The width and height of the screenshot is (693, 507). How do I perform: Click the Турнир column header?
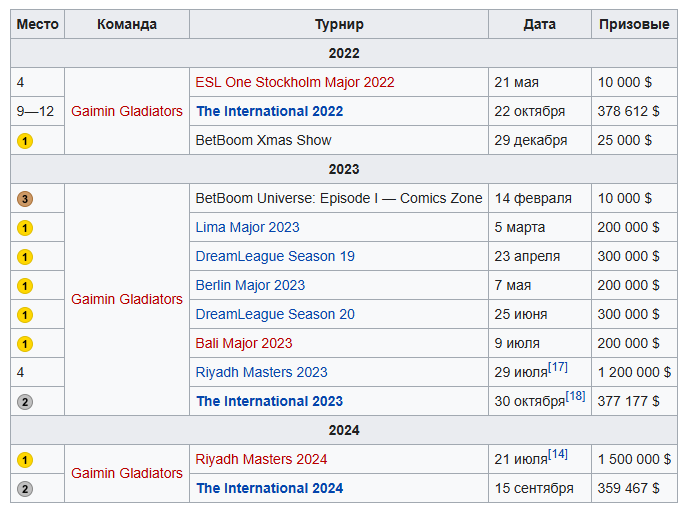pyautogui.click(x=339, y=24)
